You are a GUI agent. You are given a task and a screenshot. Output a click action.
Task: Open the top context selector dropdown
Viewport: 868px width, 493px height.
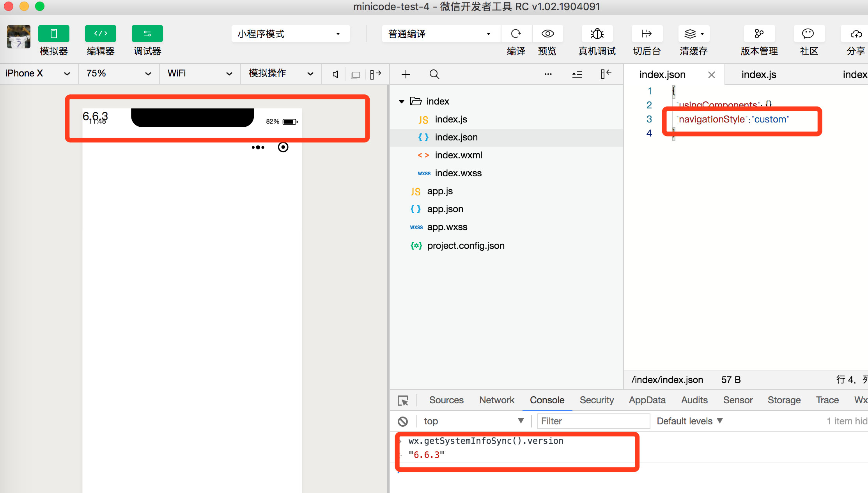tap(474, 421)
